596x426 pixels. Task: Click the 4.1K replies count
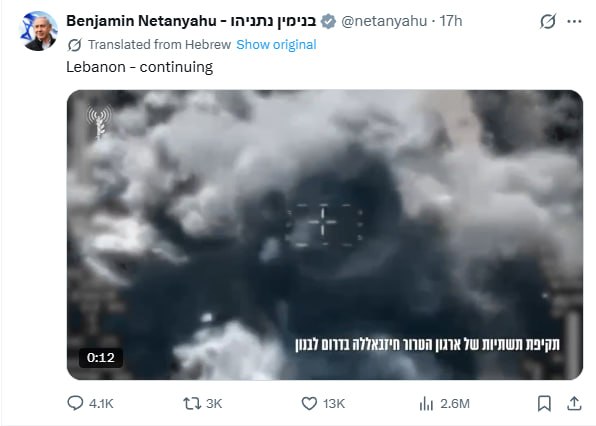pyautogui.click(x=101, y=404)
